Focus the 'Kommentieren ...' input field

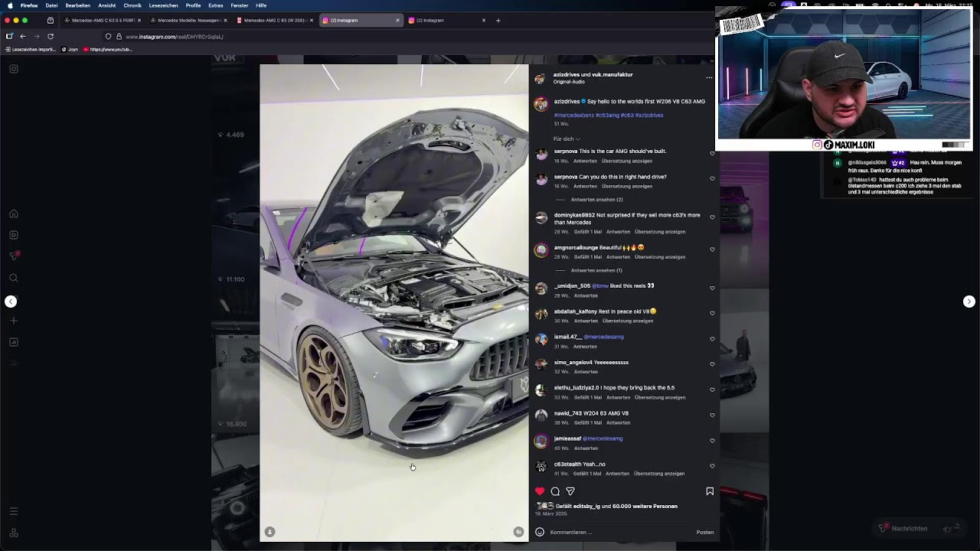coord(620,532)
